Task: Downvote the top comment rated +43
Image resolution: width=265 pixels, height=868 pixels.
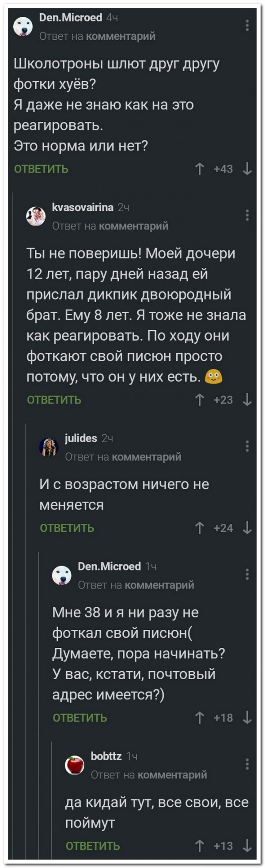Action: [247, 169]
